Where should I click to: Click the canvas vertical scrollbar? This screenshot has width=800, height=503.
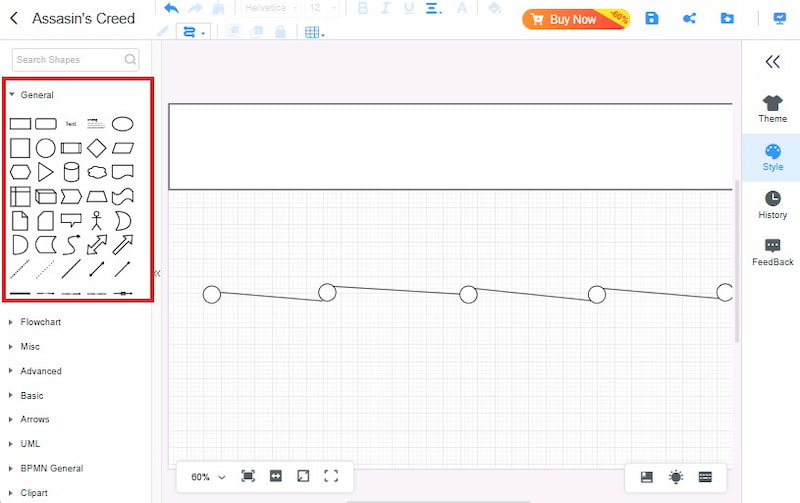pos(737,260)
